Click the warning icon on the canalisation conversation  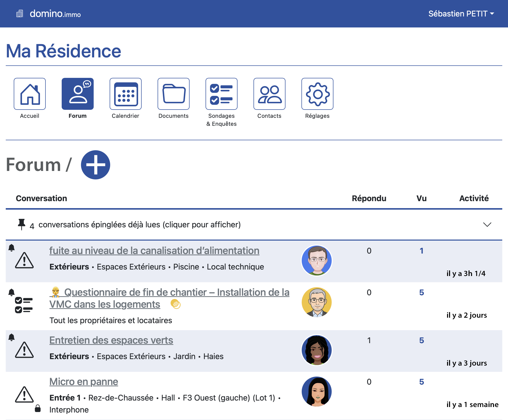pyautogui.click(x=24, y=260)
